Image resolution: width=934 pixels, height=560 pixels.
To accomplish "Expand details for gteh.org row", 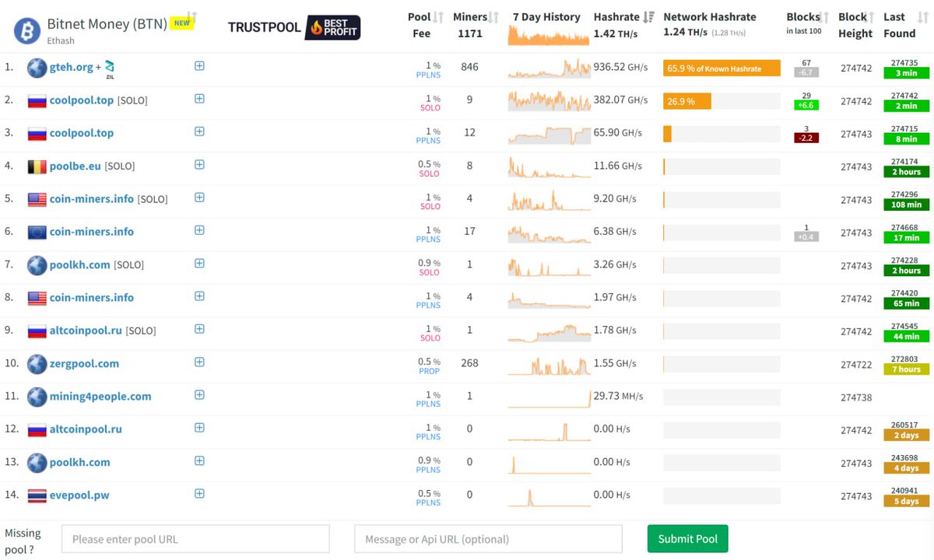I will point(199,66).
